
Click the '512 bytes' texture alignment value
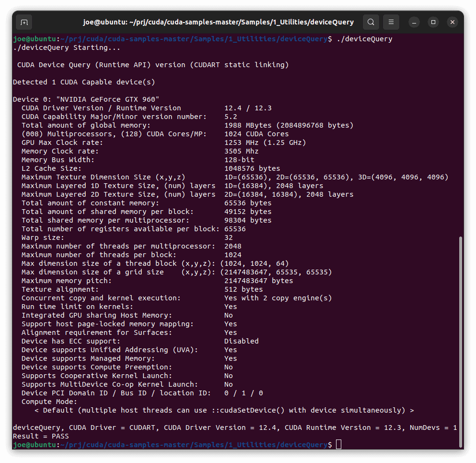click(244, 289)
